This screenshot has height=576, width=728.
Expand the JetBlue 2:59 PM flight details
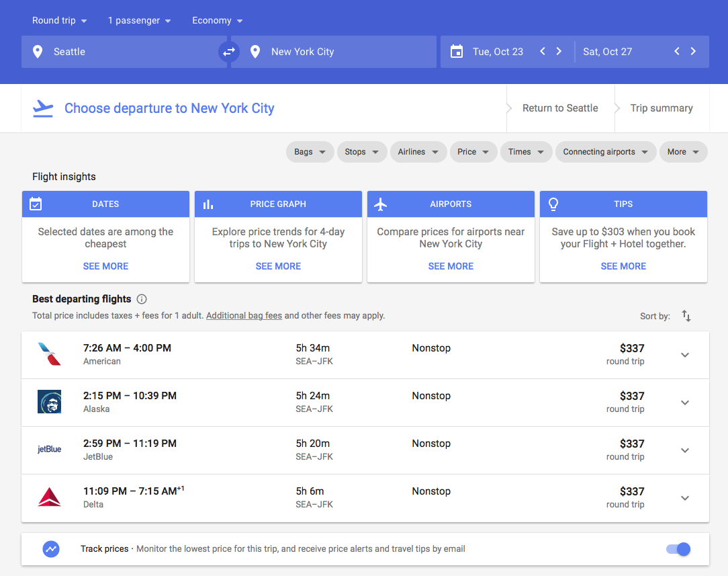pyautogui.click(x=685, y=450)
